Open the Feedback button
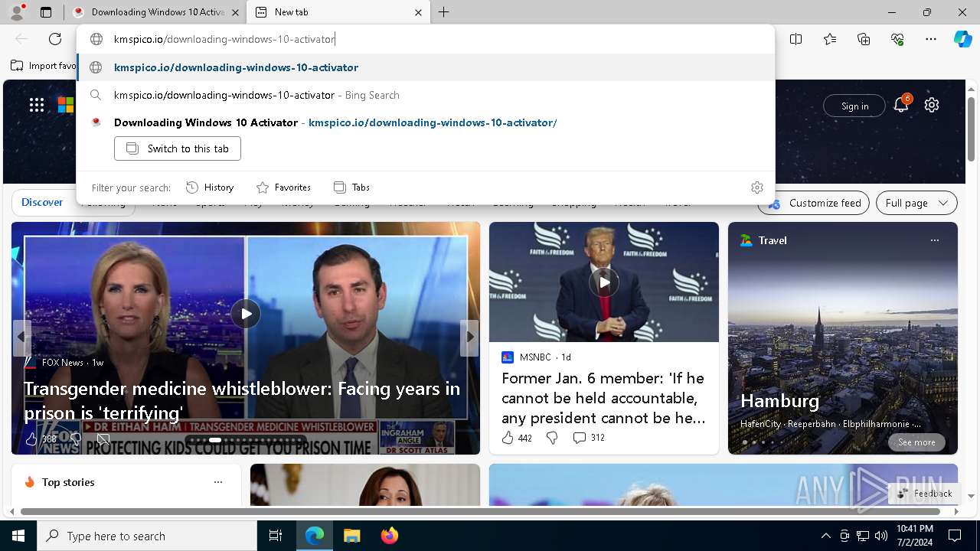The height and width of the screenshot is (551, 980). (x=924, y=494)
